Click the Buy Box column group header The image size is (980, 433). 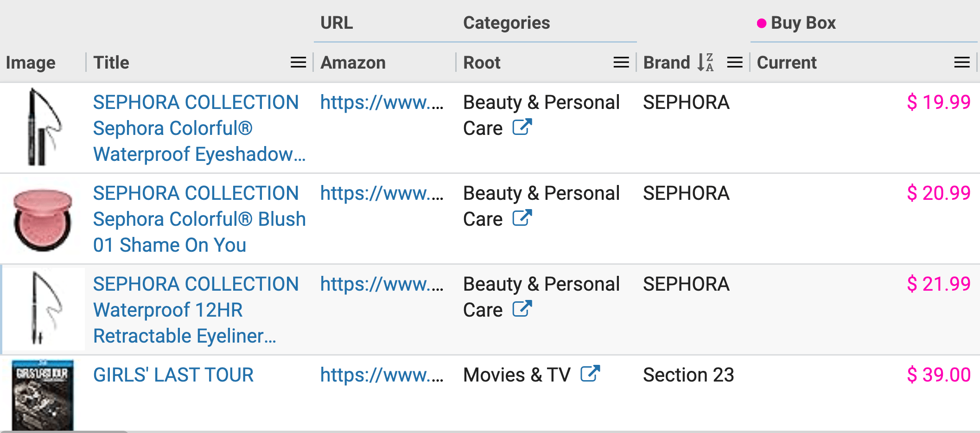[803, 23]
